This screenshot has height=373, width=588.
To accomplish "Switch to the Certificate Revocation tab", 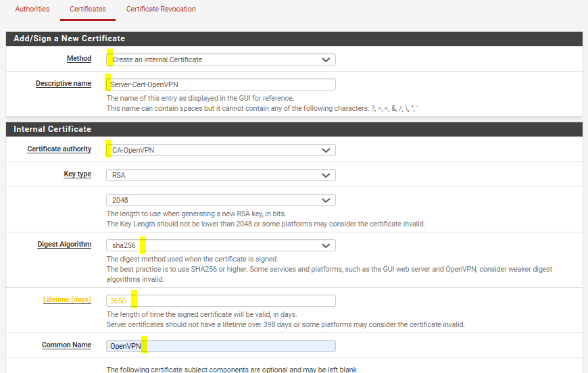I will click(x=161, y=9).
